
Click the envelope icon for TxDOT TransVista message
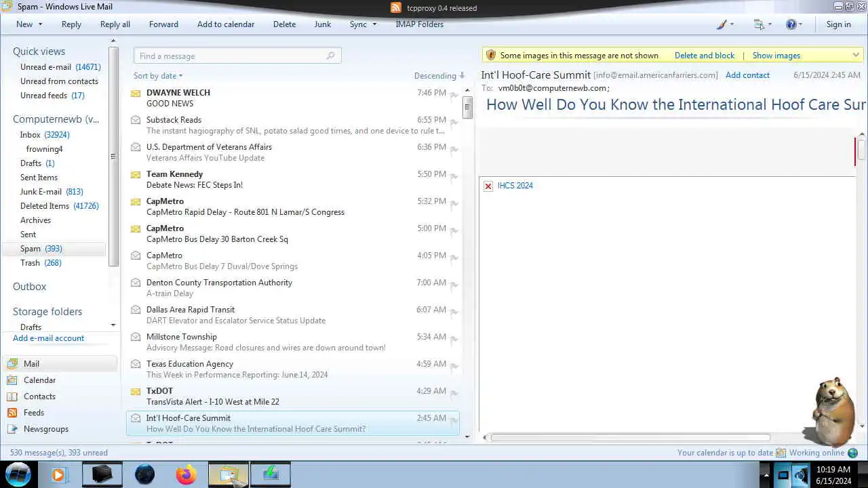coord(136,392)
